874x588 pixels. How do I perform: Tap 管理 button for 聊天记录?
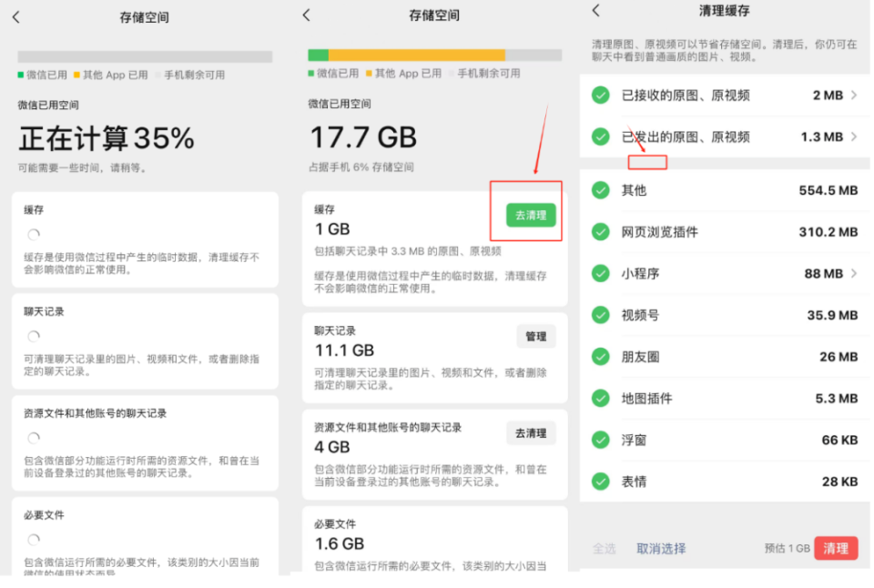tap(535, 336)
